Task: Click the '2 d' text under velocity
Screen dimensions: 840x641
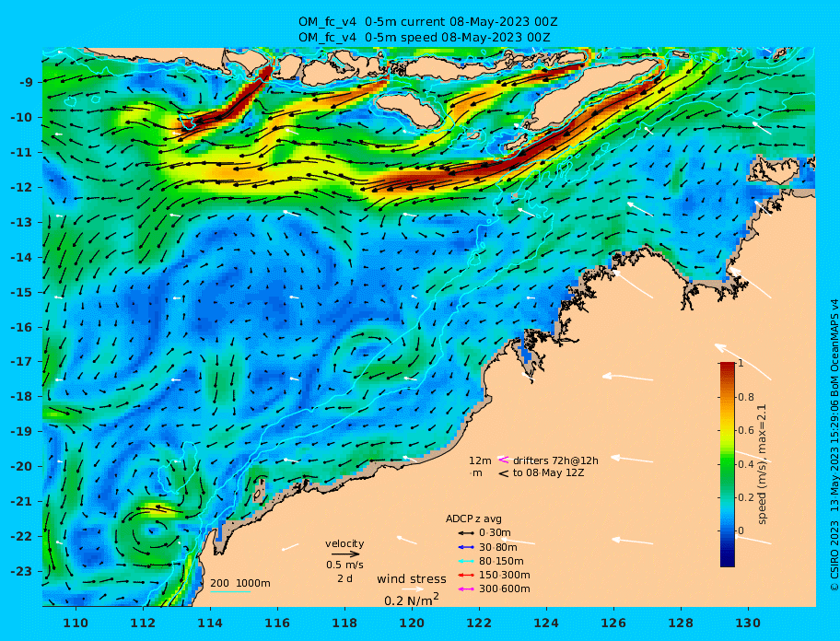Action: (x=344, y=579)
